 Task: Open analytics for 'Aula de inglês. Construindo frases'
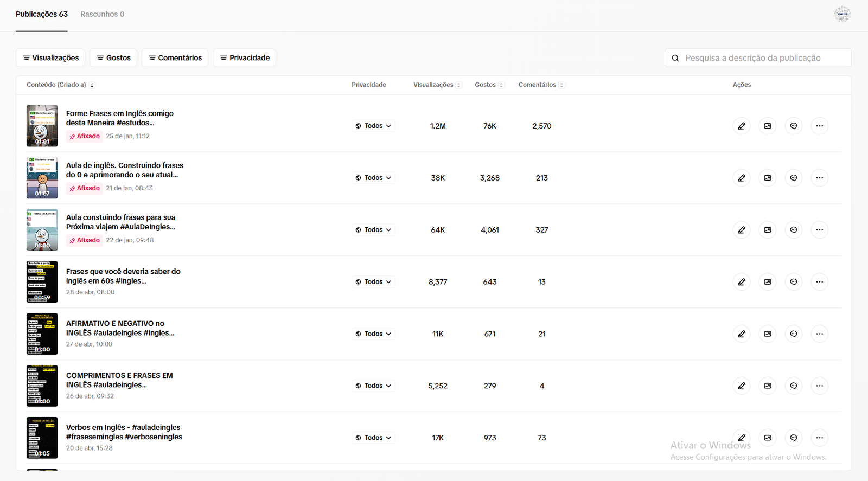pos(767,178)
